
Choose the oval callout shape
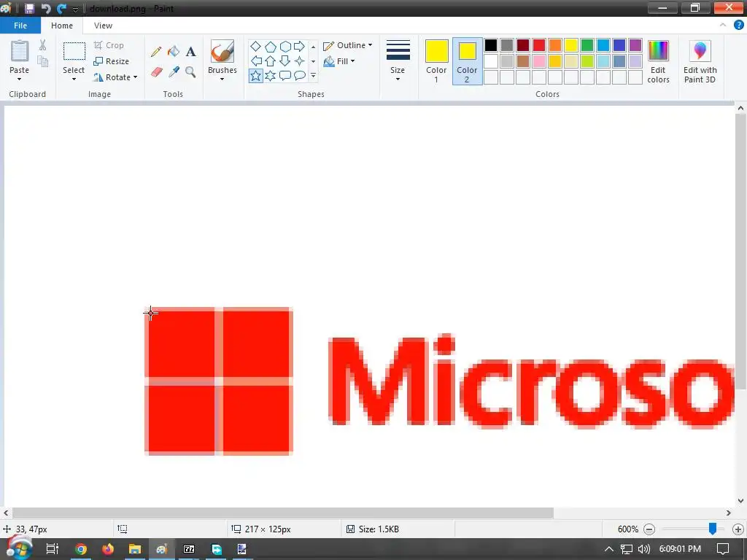click(299, 75)
